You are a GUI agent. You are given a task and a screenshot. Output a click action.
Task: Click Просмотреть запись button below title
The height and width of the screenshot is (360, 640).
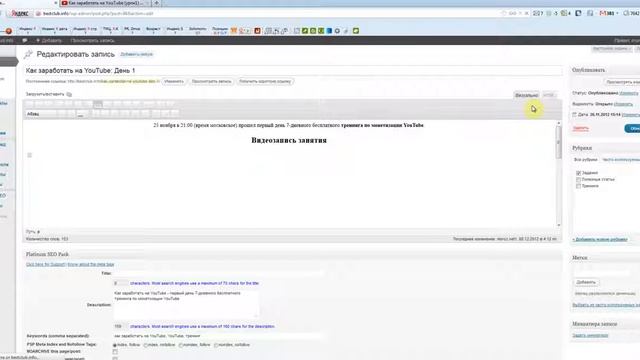pos(211,81)
